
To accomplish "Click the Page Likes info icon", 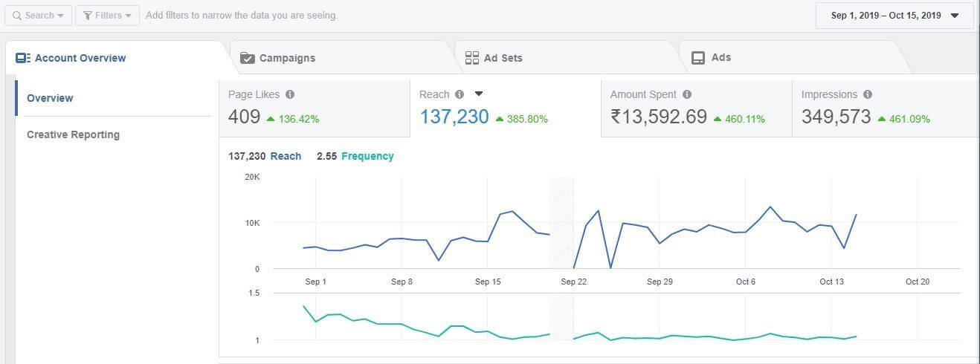I will pyautogui.click(x=290, y=94).
